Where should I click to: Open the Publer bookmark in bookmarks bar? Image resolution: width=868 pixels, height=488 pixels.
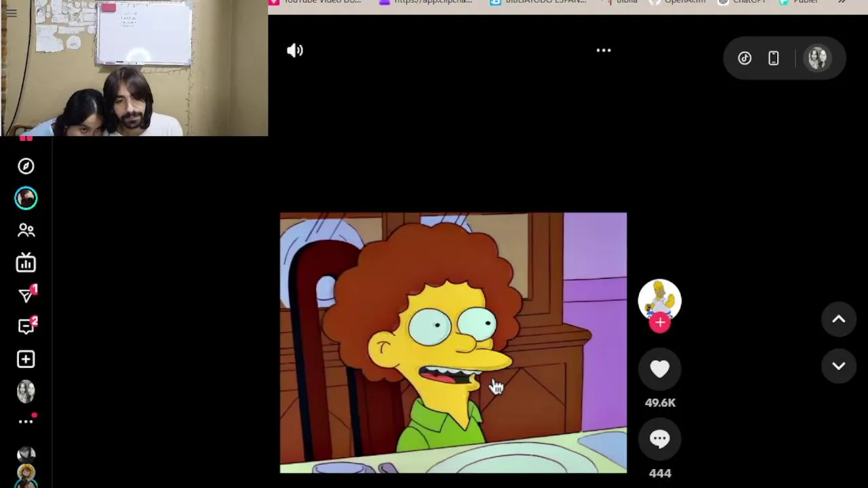[x=798, y=2]
